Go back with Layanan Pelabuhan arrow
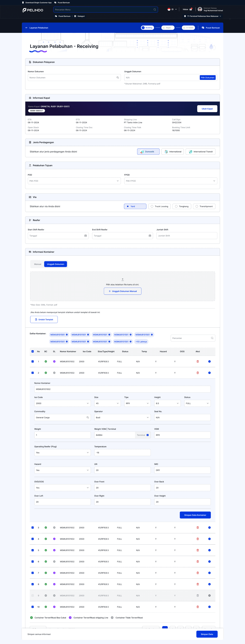 point(26,28)
